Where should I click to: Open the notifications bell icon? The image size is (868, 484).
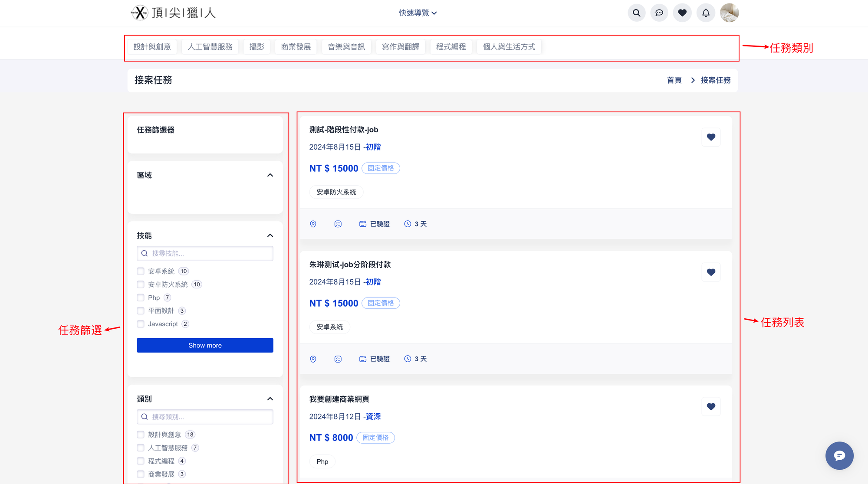coord(706,13)
